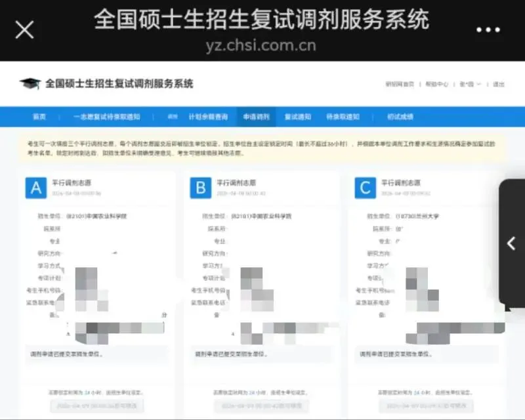Open the three-dot more options menu
Image resolution: width=525 pixels, height=420 pixels.
tap(488, 30)
